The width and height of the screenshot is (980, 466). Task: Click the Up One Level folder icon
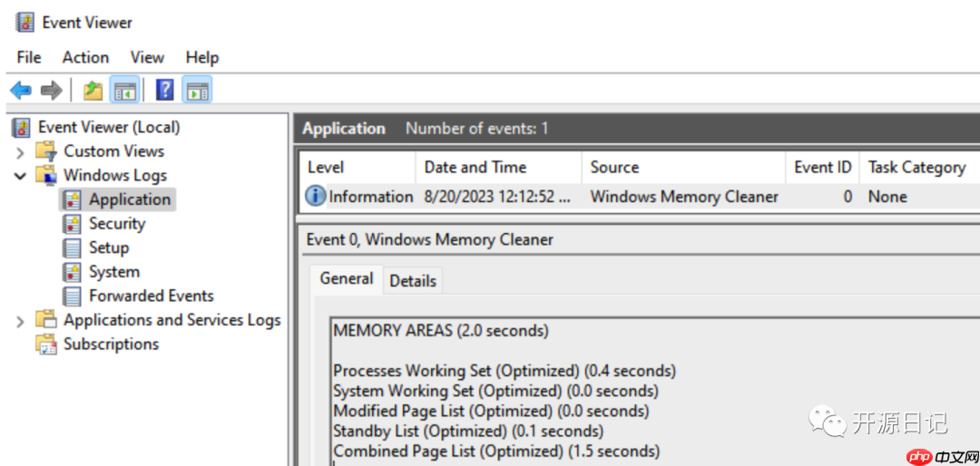click(x=93, y=91)
